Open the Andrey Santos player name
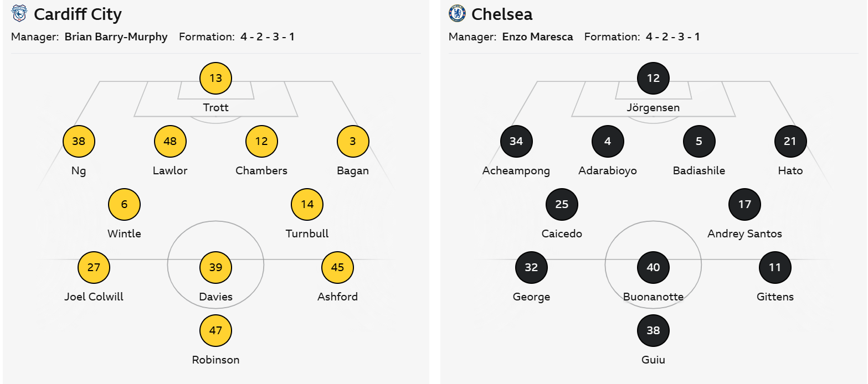 tap(744, 233)
